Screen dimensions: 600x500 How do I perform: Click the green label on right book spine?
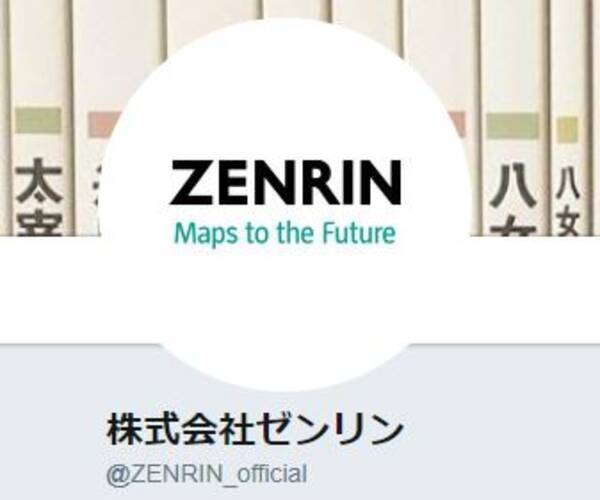pos(513,126)
